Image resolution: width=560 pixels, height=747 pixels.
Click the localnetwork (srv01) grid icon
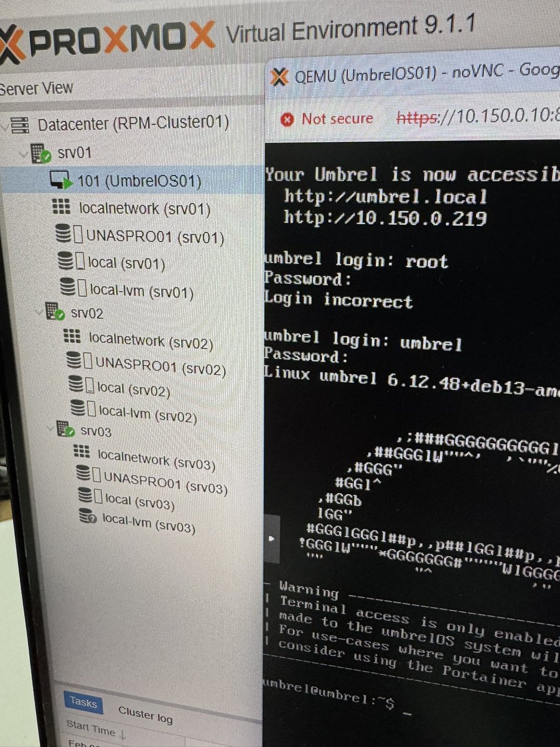click(63, 208)
